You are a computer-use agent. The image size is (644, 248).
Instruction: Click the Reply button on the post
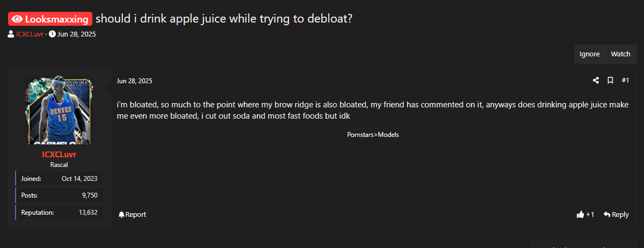click(x=616, y=214)
